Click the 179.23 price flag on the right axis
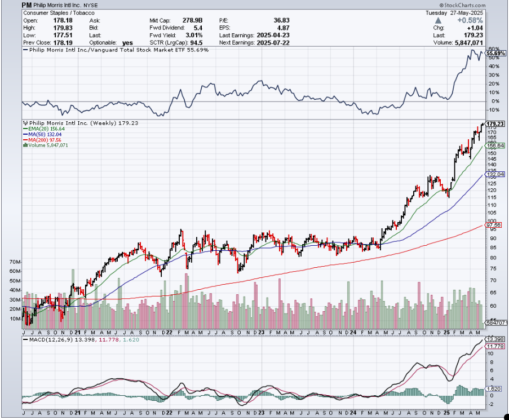The image size is (509, 420). [495, 124]
